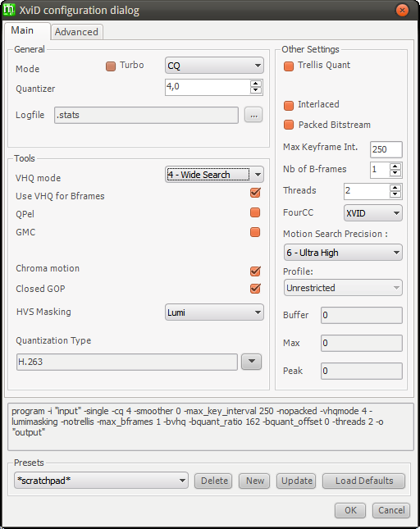The width and height of the screenshot is (420, 529).
Task: Click the Cancel button
Action: (x=391, y=510)
